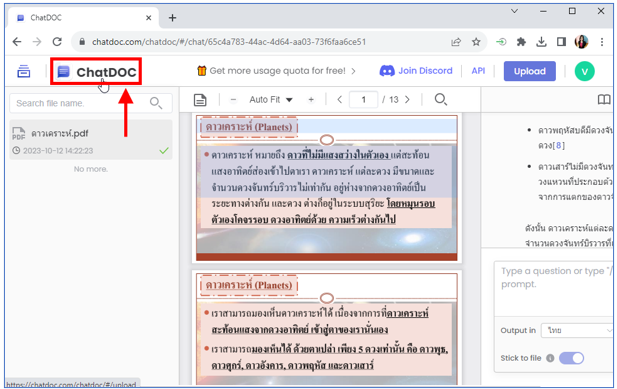Go to the next PDF page

pyautogui.click(x=407, y=100)
